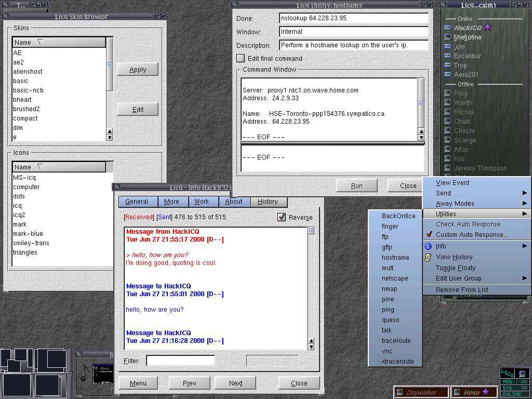Open the Daywalker floaty in taskbar
This screenshot has width=532, height=399.
(x=421, y=392)
